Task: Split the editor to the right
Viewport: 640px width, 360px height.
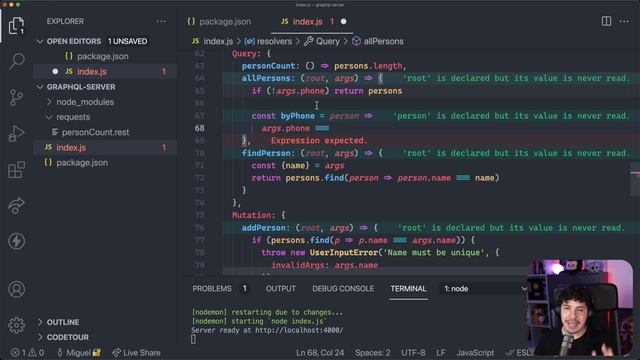Action: 606,21
